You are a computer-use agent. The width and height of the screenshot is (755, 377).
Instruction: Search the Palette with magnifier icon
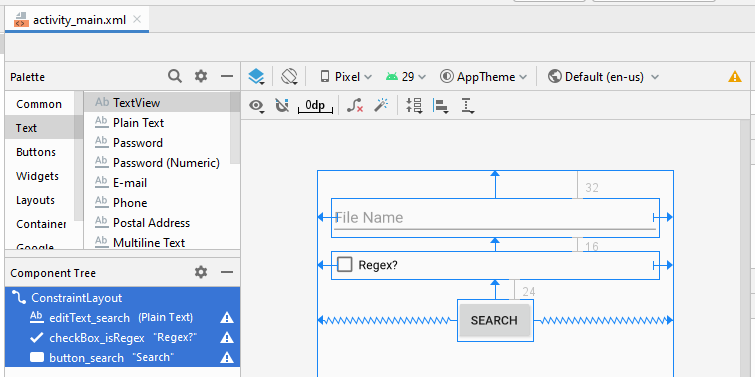[175, 76]
